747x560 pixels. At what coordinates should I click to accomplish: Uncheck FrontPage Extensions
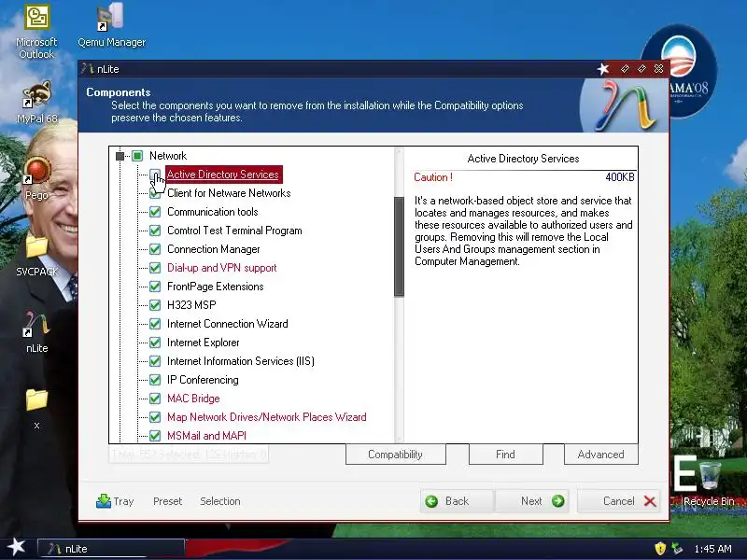[155, 287]
